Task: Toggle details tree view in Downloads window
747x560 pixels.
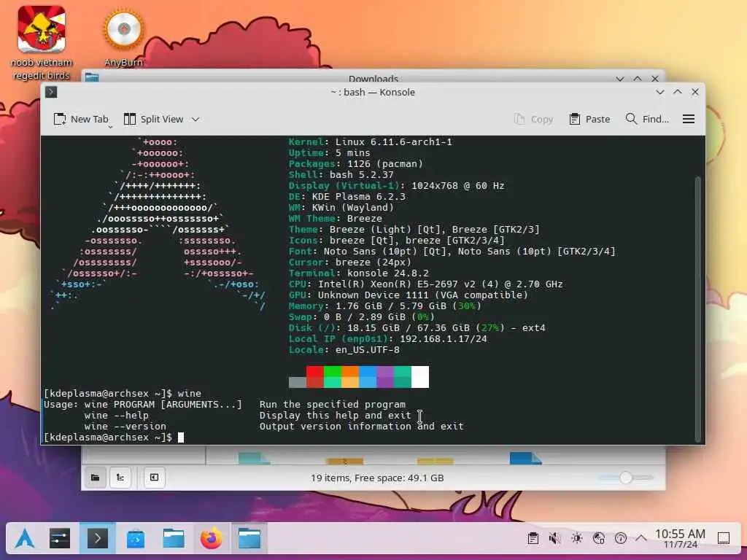Action: [x=120, y=478]
